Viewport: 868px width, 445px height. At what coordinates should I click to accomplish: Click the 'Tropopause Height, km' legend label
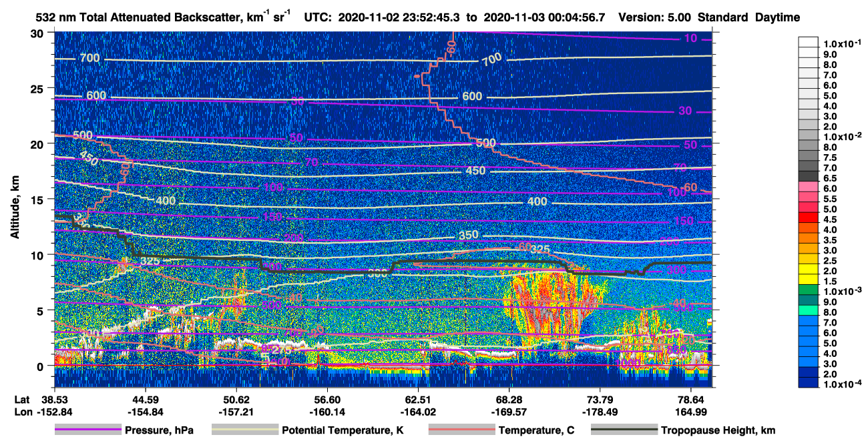(x=718, y=430)
